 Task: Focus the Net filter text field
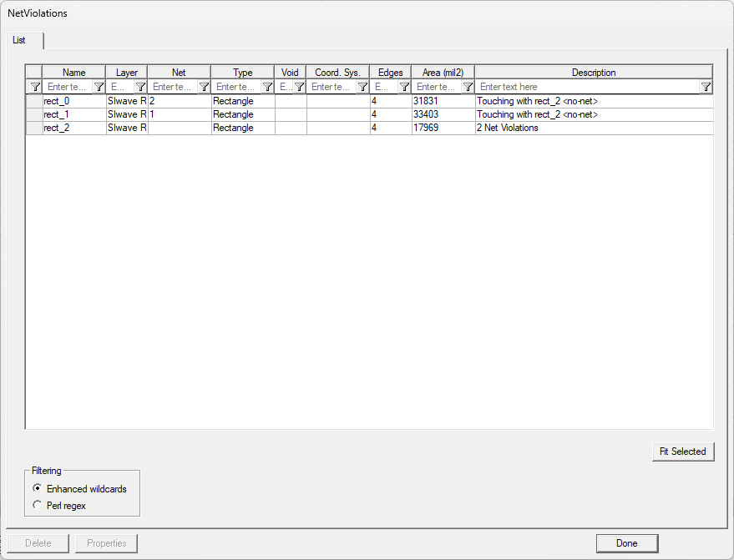coord(173,87)
